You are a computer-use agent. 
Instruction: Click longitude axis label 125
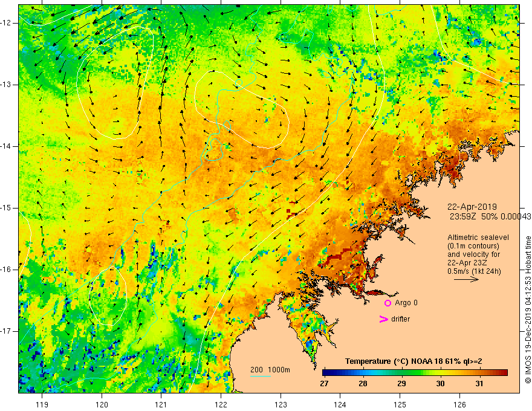(400, 404)
